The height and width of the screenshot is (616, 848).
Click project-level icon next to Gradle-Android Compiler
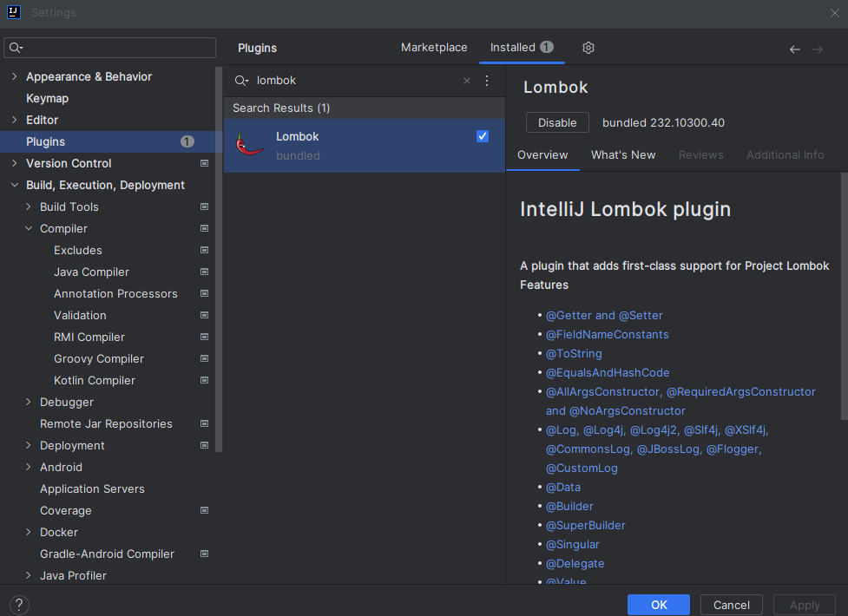pyautogui.click(x=205, y=554)
